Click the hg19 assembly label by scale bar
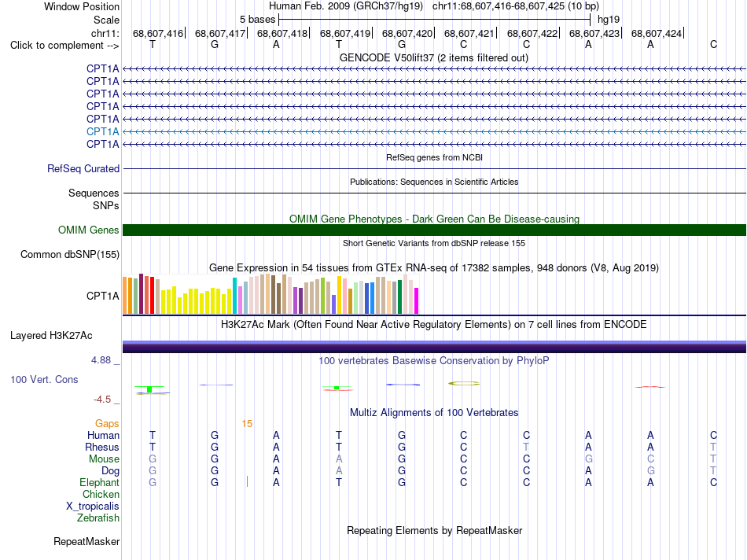The image size is (747, 560). click(609, 20)
